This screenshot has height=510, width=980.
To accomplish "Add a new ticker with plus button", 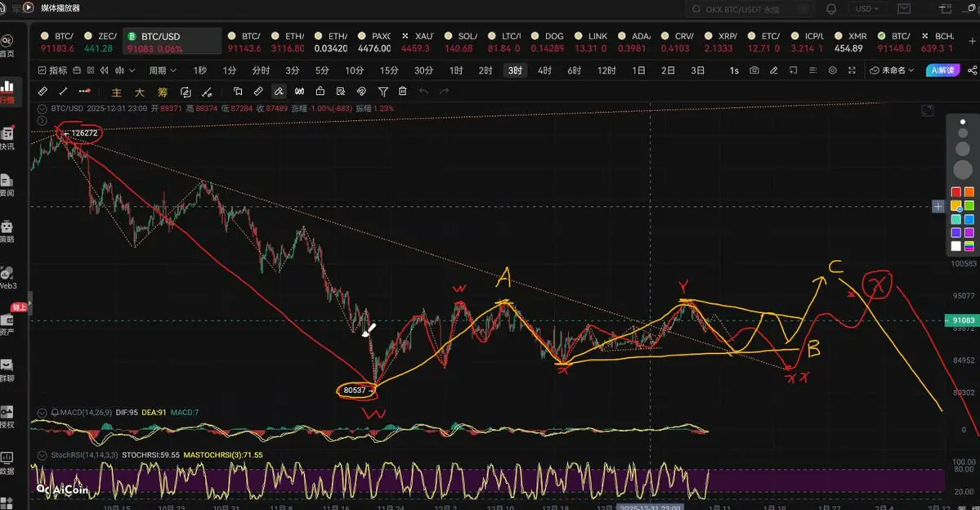I will click(x=973, y=41).
